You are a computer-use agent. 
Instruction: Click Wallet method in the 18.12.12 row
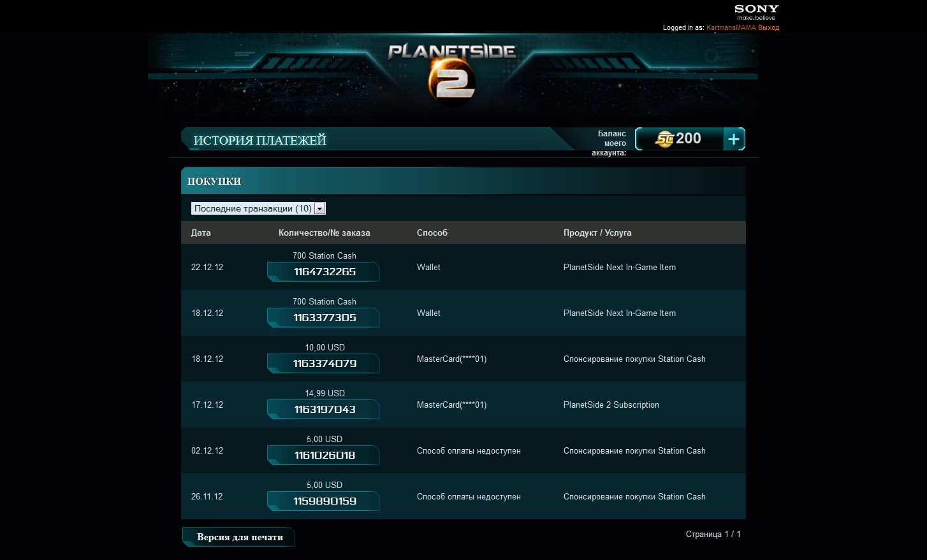428,313
